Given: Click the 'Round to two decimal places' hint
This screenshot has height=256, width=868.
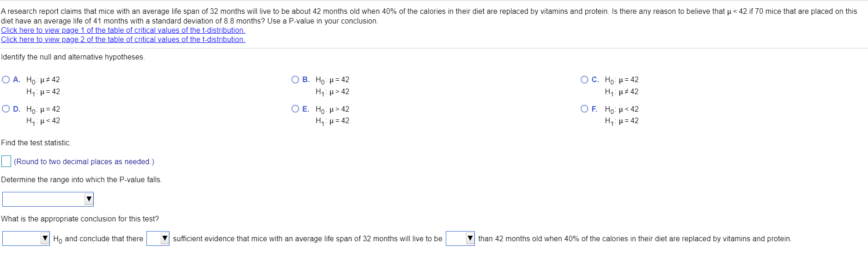Looking at the screenshot, I should 84,161.
